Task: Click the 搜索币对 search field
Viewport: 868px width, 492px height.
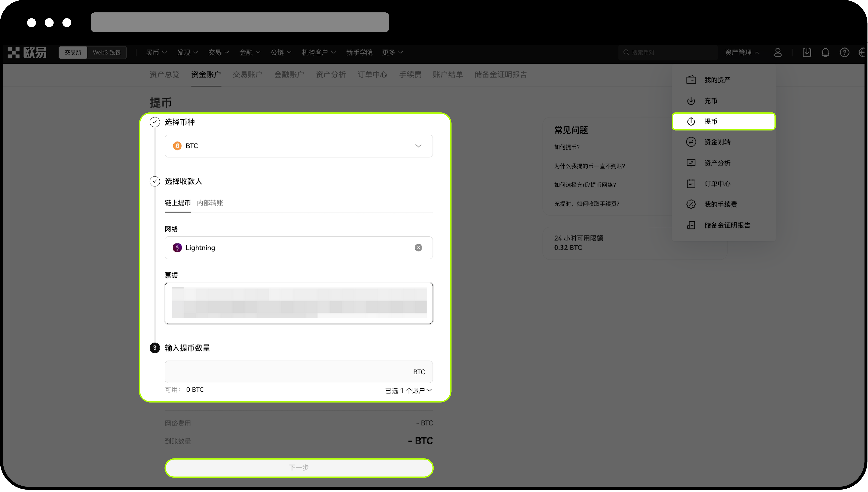Action: point(667,52)
